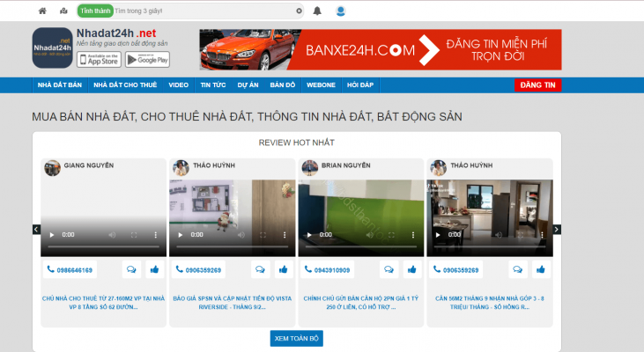Open listing 'Chủ nhà cho thuê từ 27-160m2'

pos(103,303)
